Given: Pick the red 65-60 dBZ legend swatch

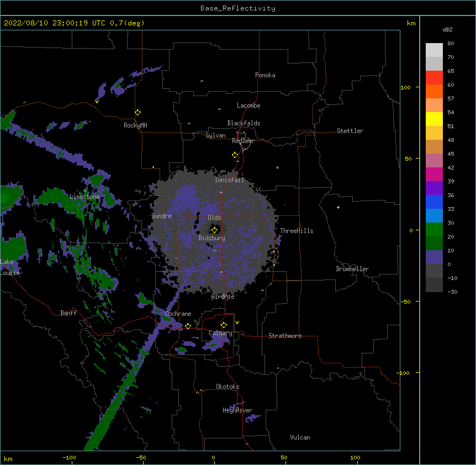Looking at the screenshot, I should [x=434, y=78].
